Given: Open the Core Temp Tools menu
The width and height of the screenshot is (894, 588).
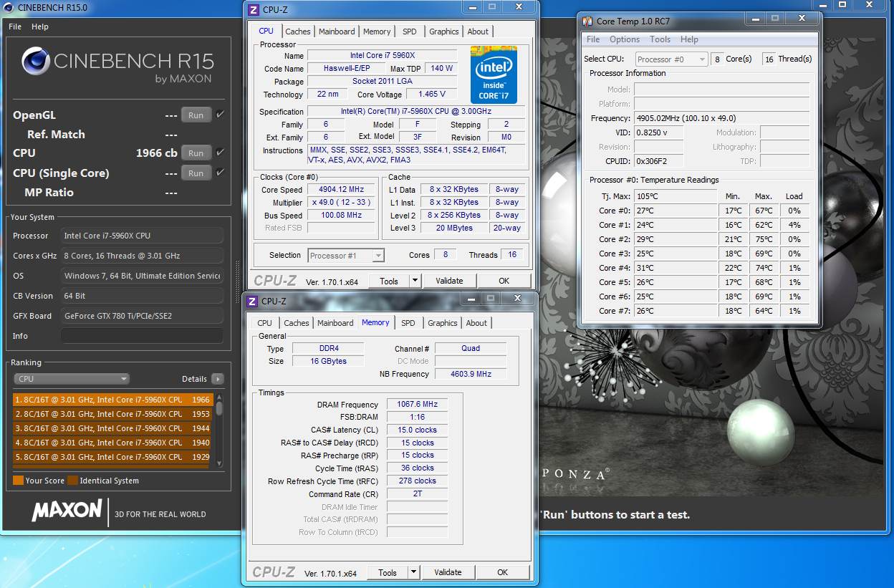Looking at the screenshot, I should (660, 39).
